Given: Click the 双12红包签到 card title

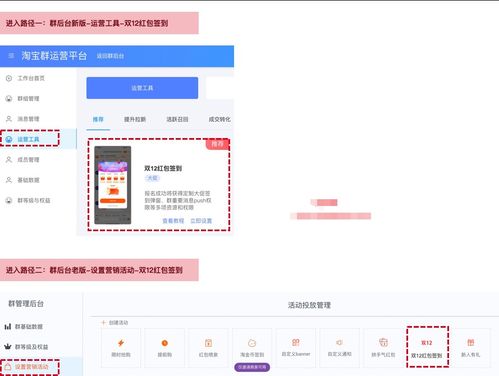Looking at the screenshot, I should [x=163, y=168].
